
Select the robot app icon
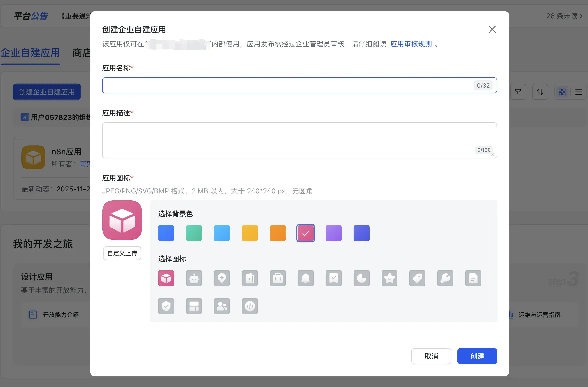coord(194,278)
